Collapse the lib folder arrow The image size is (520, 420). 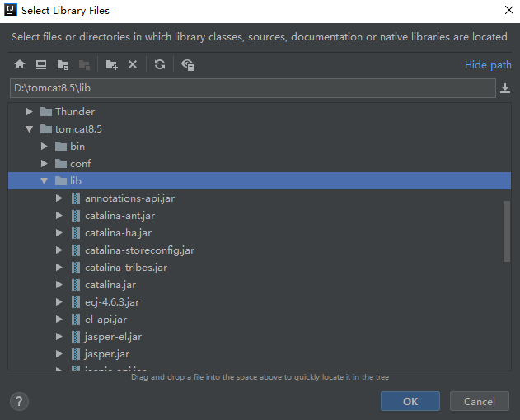point(45,180)
